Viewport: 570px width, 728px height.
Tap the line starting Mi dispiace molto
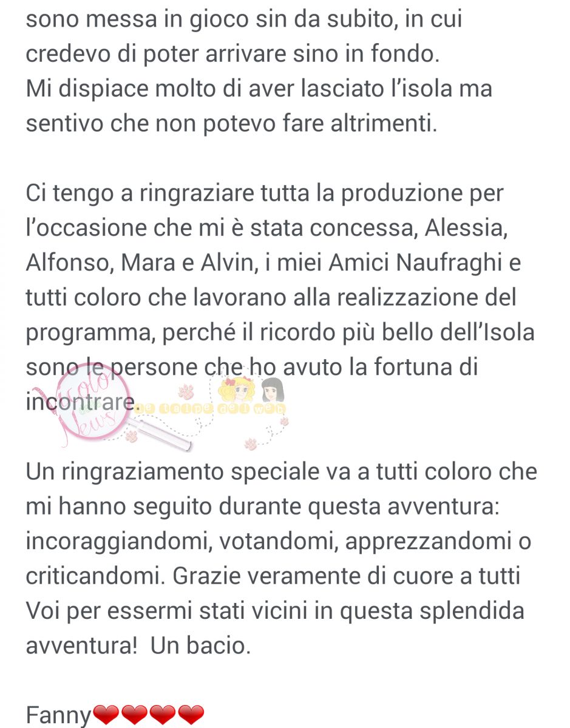tap(259, 89)
